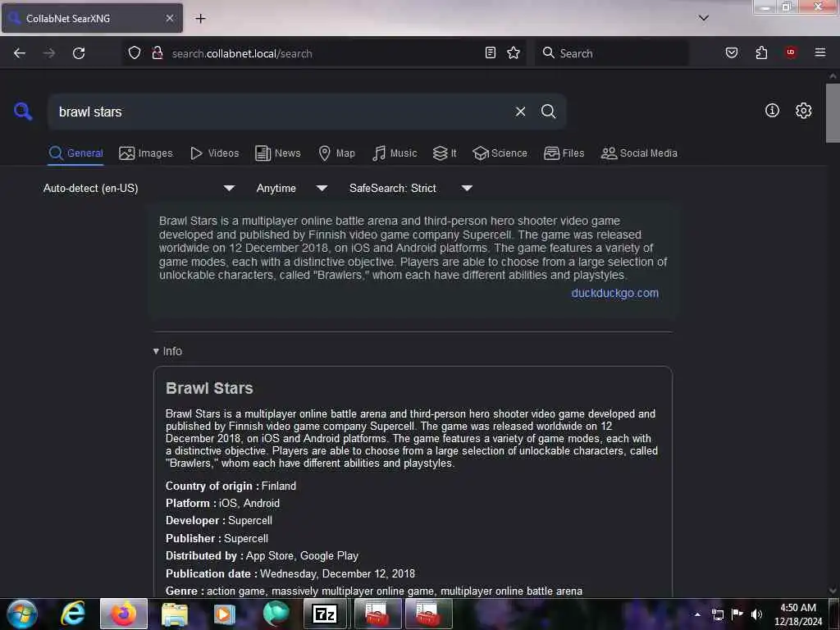The width and height of the screenshot is (840, 630).
Task: Open SearXNG preferences gear icon
Action: coord(803,111)
